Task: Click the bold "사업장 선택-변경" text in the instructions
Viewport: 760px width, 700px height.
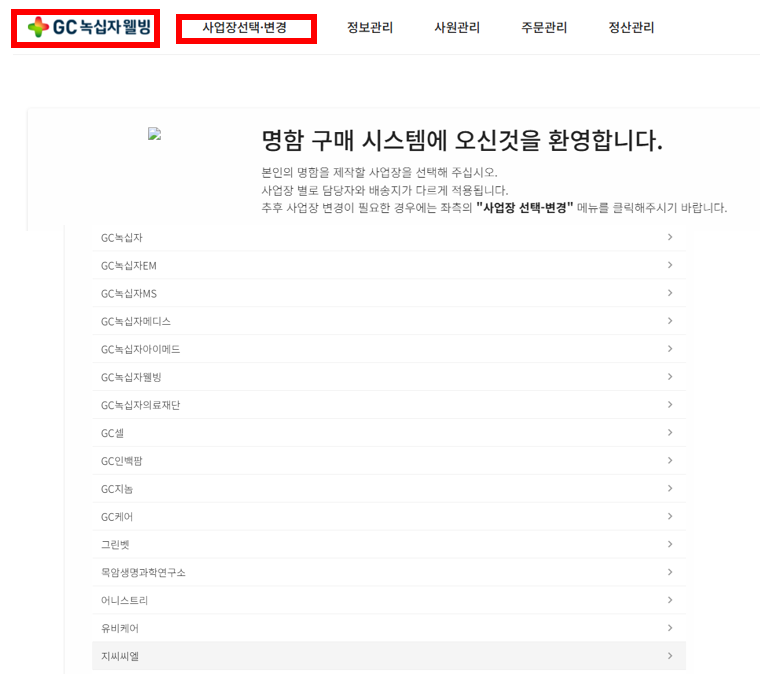Action: 525,207
